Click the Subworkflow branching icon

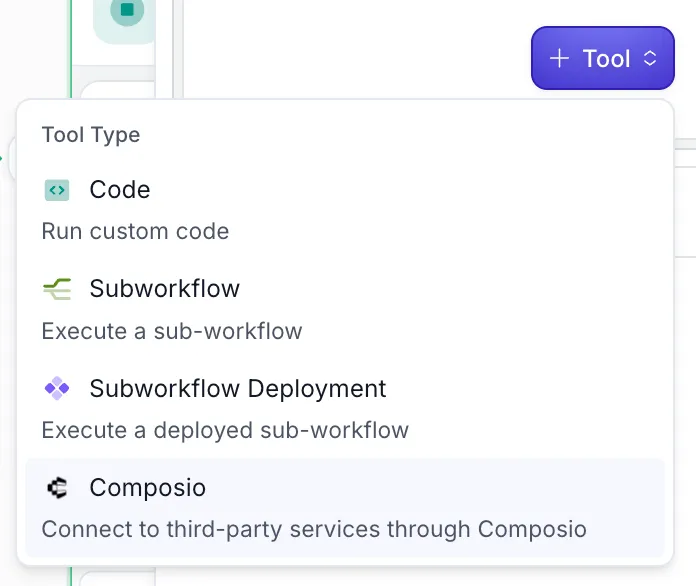pyautogui.click(x=57, y=289)
